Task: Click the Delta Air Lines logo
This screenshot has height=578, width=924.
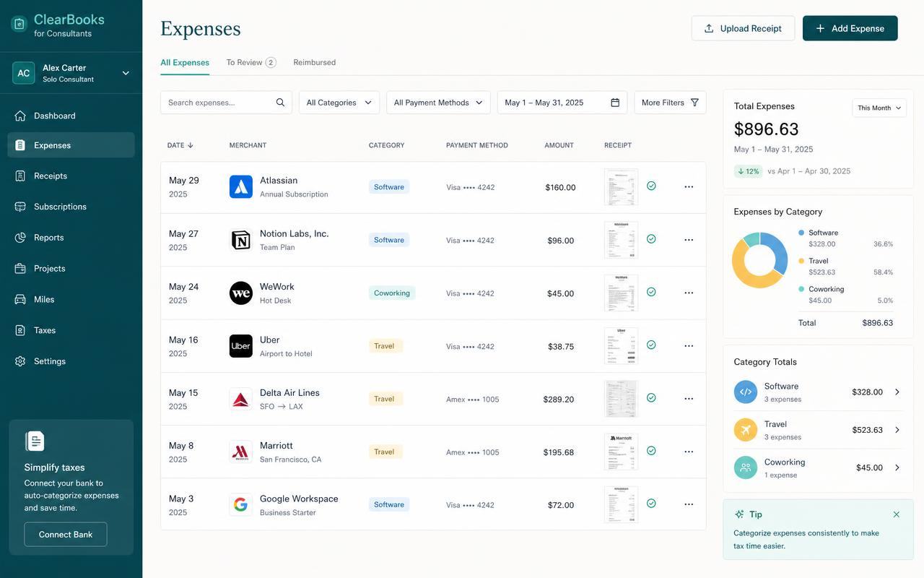Action: [241, 399]
